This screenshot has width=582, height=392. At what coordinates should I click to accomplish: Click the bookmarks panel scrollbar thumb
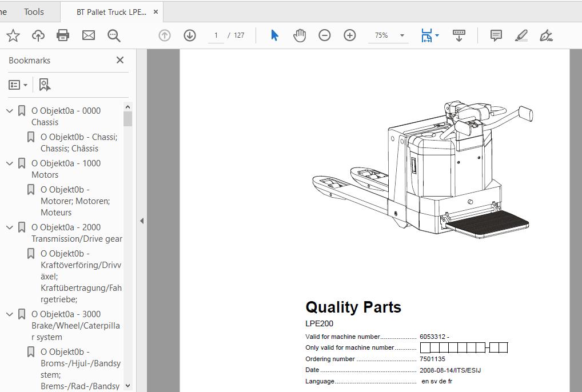[x=127, y=119]
